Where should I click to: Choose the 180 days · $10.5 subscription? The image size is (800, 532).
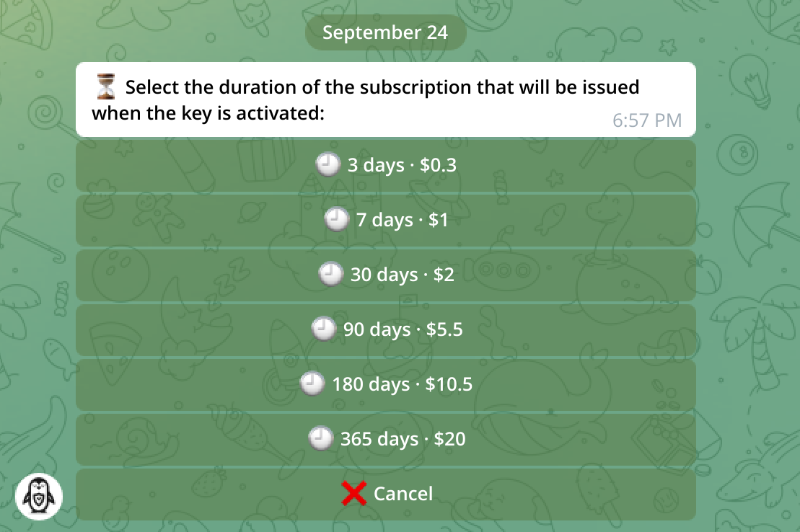386,384
